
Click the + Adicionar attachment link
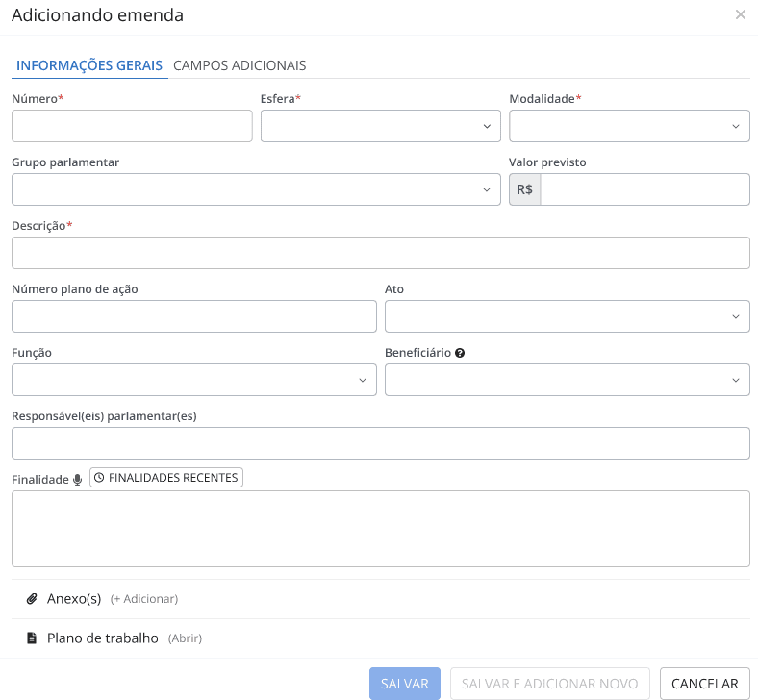pyautogui.click(x=144, y=599)
